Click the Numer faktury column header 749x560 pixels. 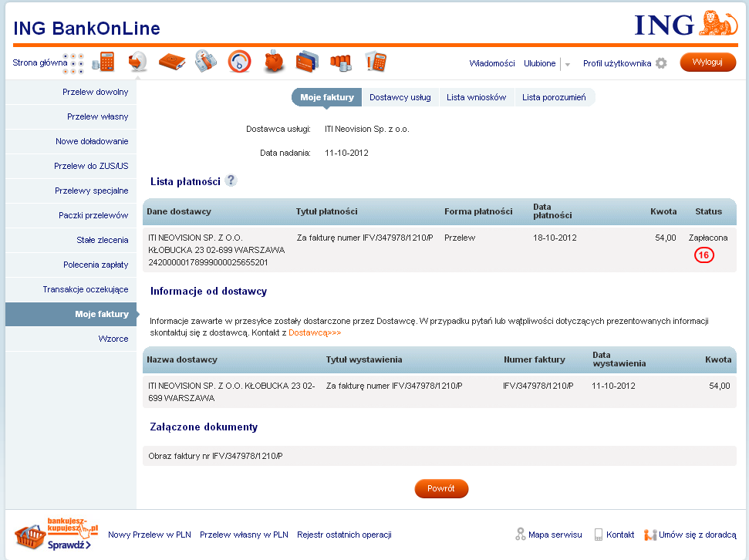534,359
